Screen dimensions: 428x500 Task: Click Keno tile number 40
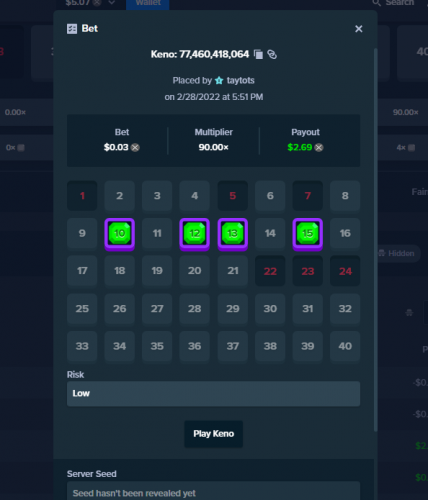(345, 346)
